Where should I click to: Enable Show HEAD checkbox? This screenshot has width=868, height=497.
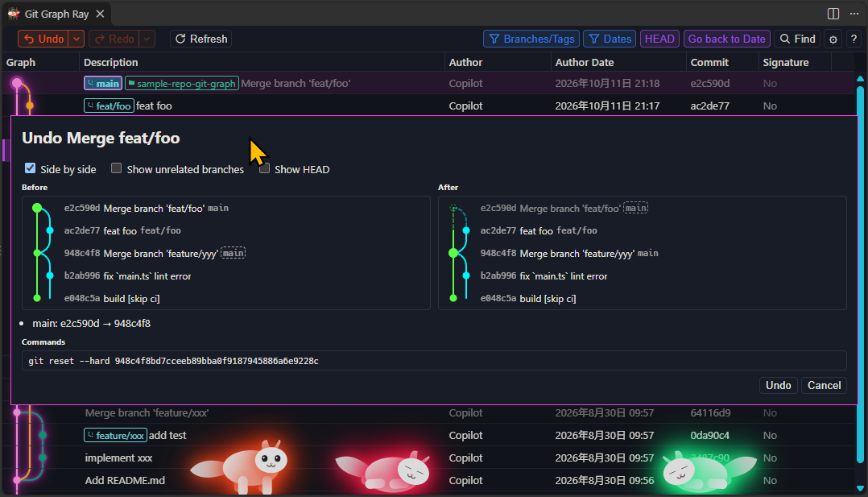tap(265, 168)
